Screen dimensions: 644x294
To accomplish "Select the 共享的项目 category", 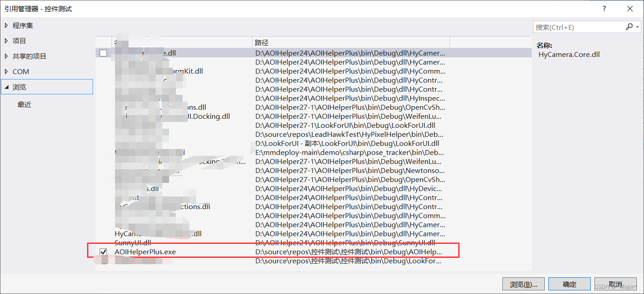I will click(30, 56).
